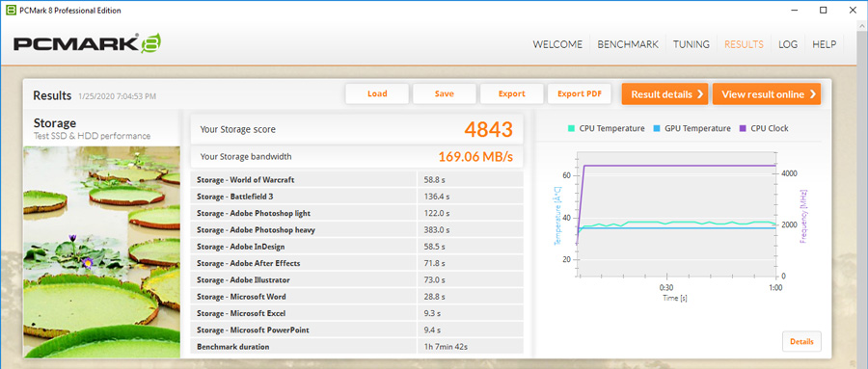868x369 pixels.
Task: Click the 383.0 s value
Action: (x=436, y=229)
